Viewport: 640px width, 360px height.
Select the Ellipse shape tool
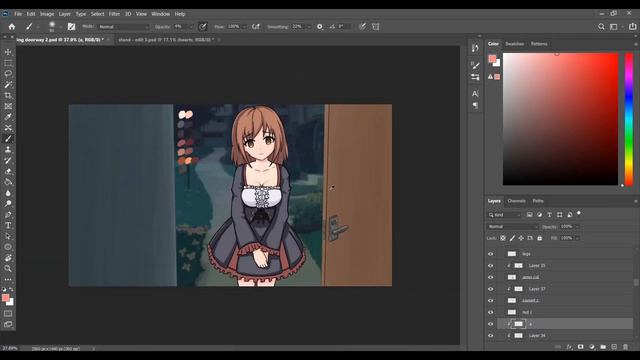pos(8,247)
